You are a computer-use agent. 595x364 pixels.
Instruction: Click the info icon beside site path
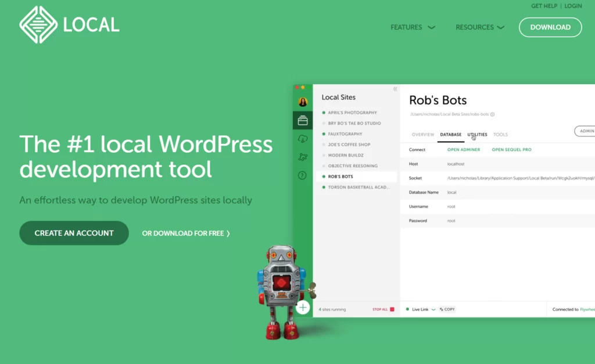coord(492,114)
